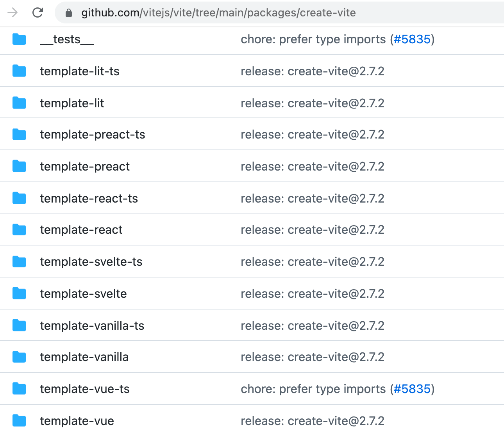504x434 pixels.
Task: Click folder icon beside template-lit-ts
Action: 19,71
